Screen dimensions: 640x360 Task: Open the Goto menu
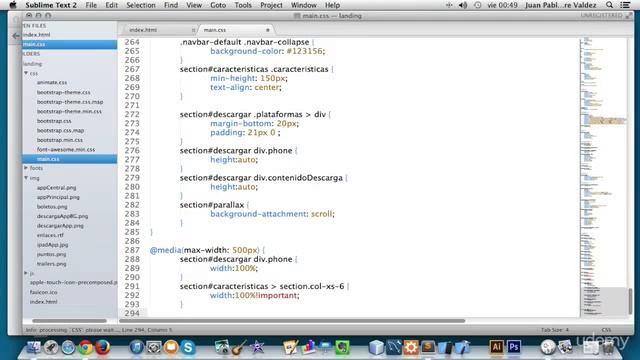(x=218, y=5)
